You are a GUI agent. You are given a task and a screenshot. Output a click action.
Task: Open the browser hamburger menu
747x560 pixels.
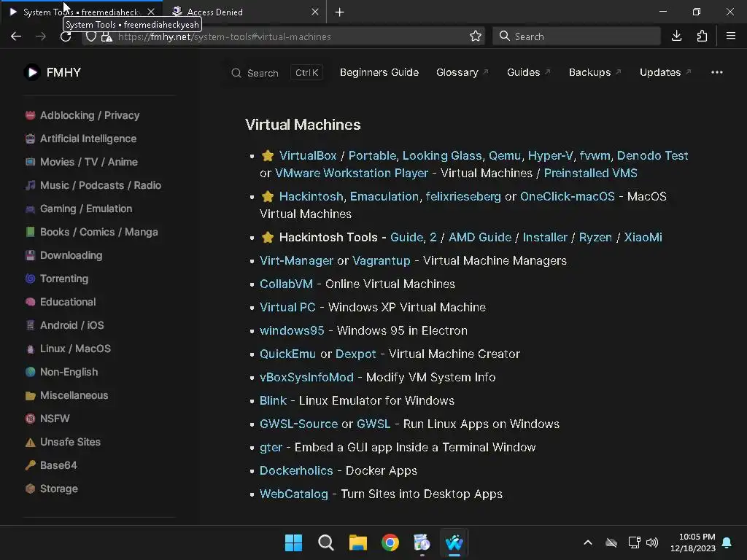click(731, 36)
